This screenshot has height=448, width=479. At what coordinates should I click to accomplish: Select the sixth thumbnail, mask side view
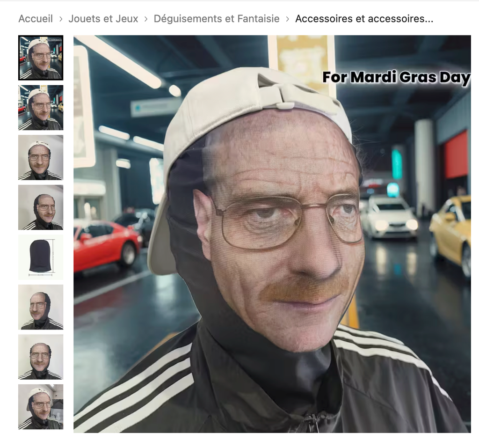coord(41,307)
